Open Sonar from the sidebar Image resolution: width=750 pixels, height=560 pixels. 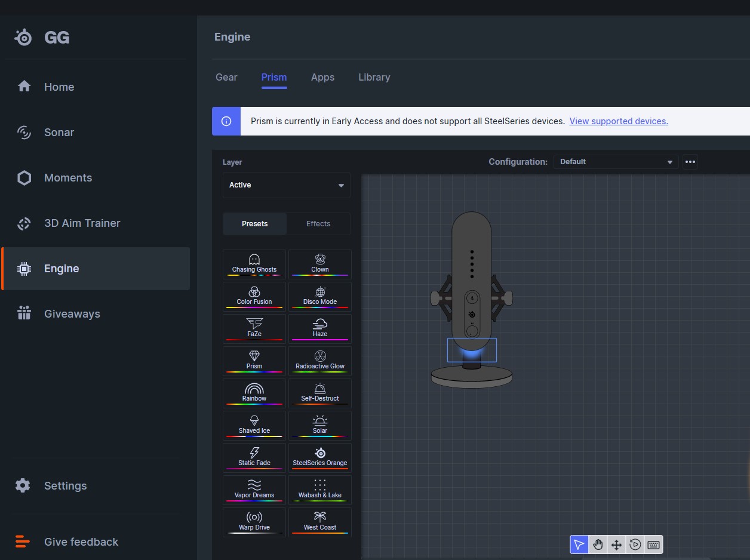pyautogui.click(x=59, y=133)
